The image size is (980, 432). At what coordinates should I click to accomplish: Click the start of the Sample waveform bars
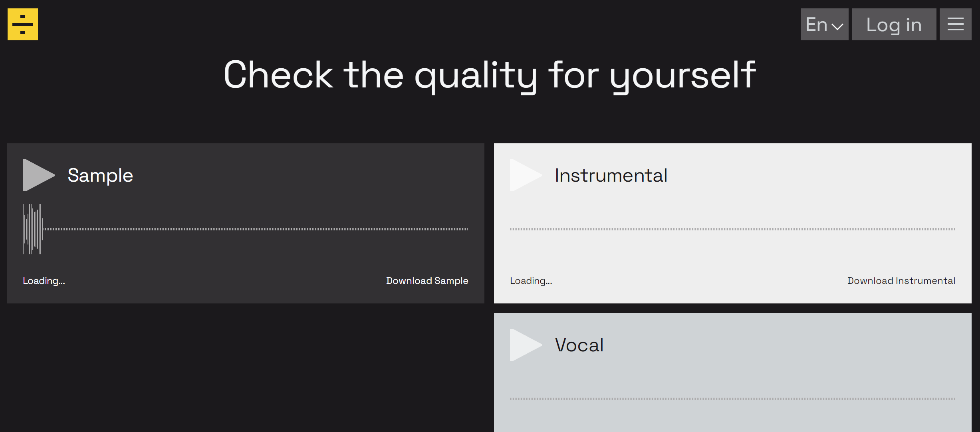(25, 229)
